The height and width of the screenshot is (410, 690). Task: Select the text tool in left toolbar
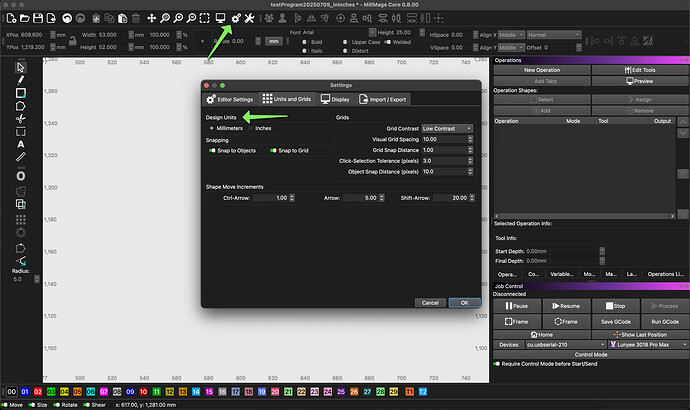tap(21, 144)
